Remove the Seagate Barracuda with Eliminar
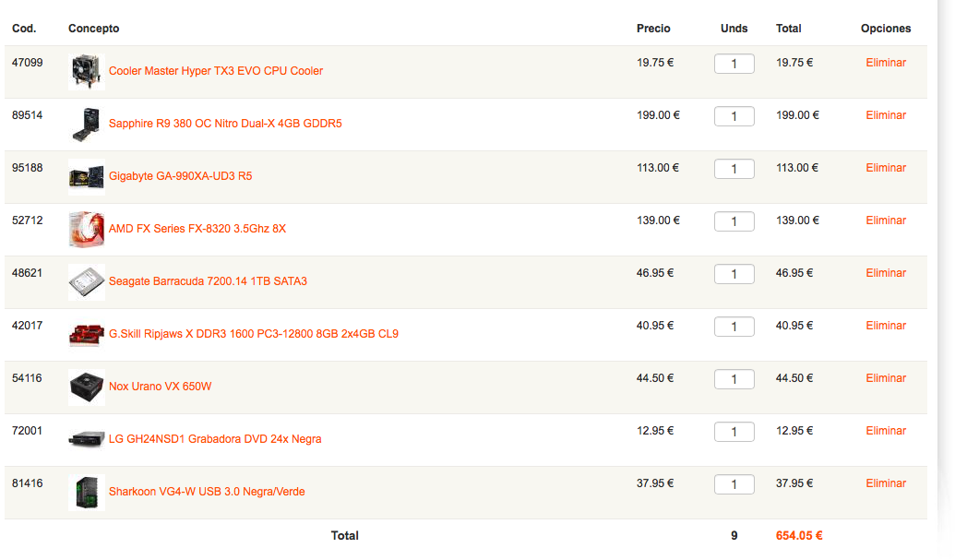 click(886, 273)
